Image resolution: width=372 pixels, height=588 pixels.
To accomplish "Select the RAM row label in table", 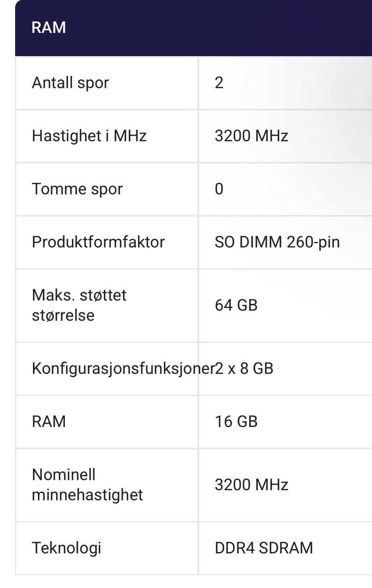I will [49, 421].
